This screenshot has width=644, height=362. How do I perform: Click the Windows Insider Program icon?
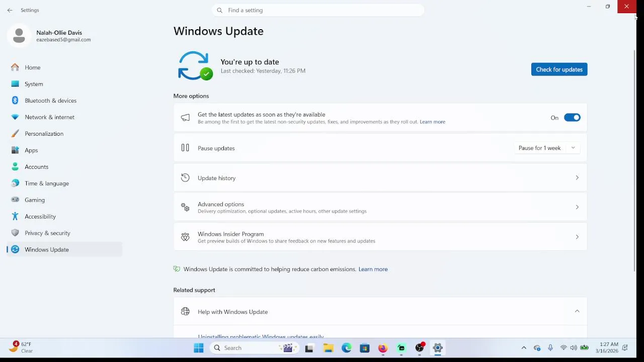185,237
